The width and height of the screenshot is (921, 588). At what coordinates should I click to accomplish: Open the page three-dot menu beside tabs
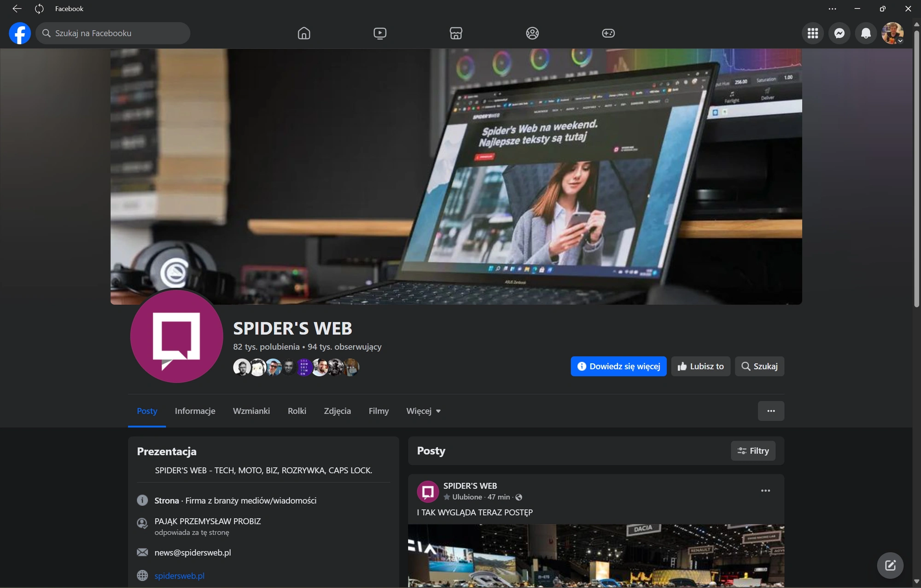771,411
